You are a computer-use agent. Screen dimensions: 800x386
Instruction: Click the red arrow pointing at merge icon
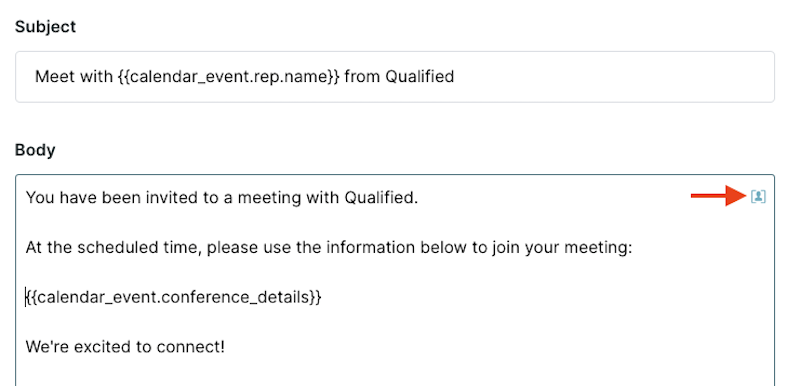click(x=718, y=196)
